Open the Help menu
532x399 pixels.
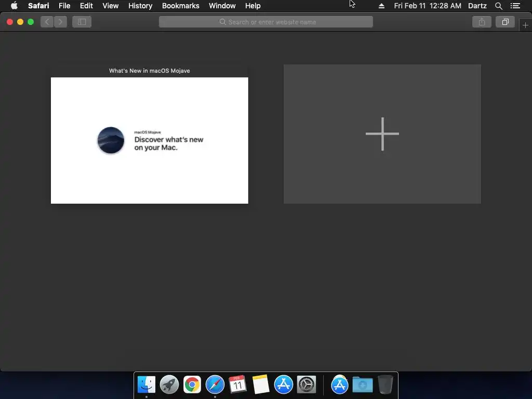[x=253, y=6]
